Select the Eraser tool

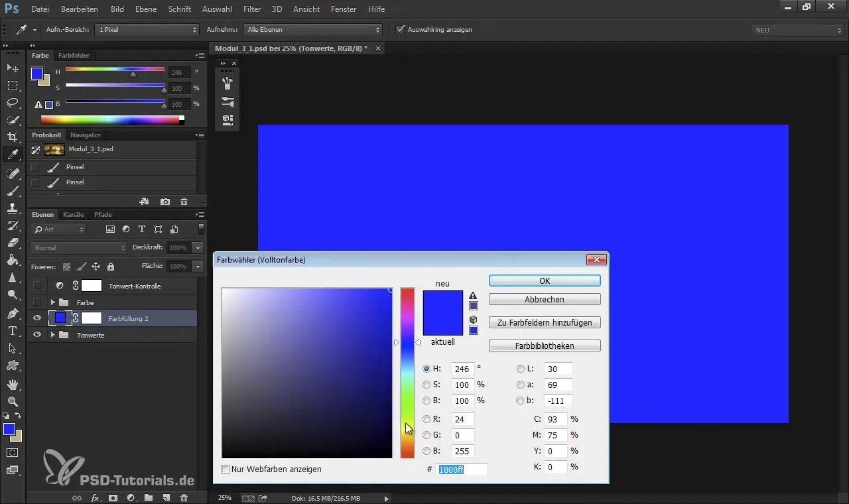(13, 243)
